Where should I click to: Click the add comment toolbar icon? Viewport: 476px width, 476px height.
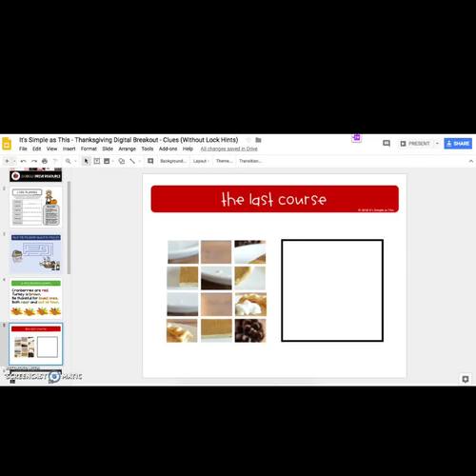pyautogui.click(x=150, y=161)
